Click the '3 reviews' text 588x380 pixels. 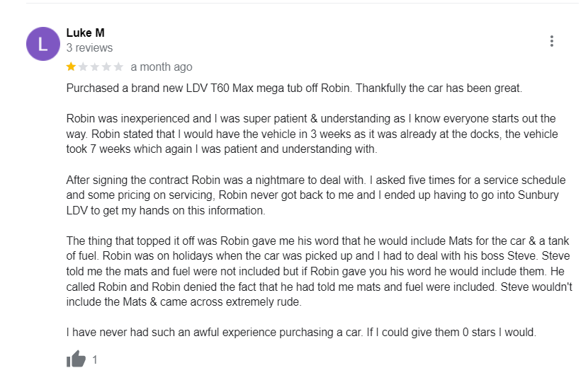pos(89,47)
